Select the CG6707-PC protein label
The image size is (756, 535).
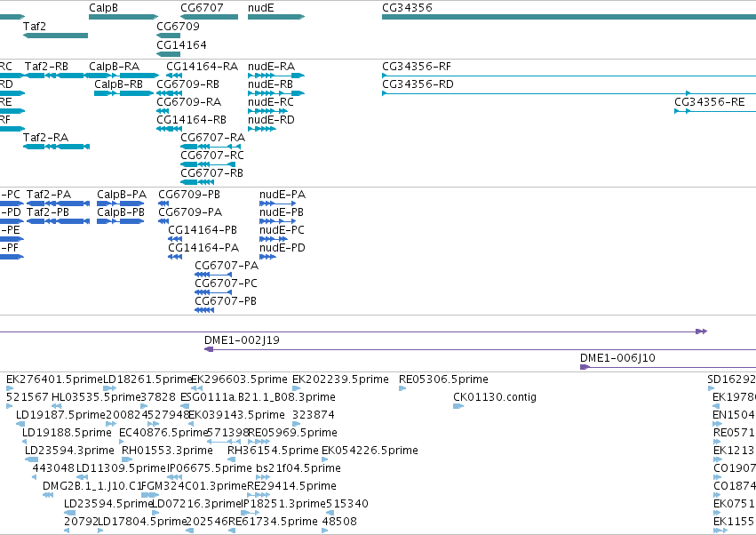pos(227,283)
